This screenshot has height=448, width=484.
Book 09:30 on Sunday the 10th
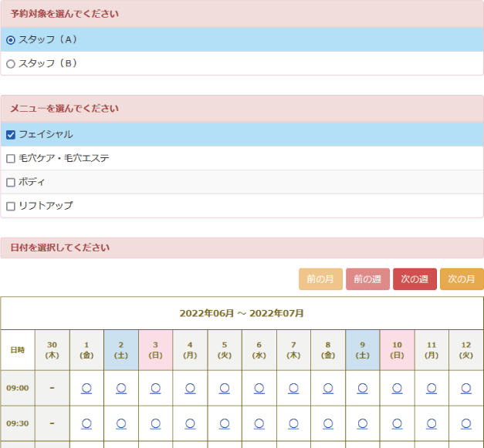[x=397, y=423]
